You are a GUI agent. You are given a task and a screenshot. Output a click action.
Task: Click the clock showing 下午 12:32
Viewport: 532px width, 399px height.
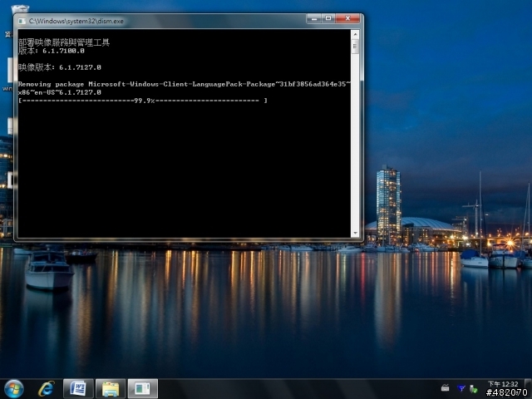click(503, 384)
